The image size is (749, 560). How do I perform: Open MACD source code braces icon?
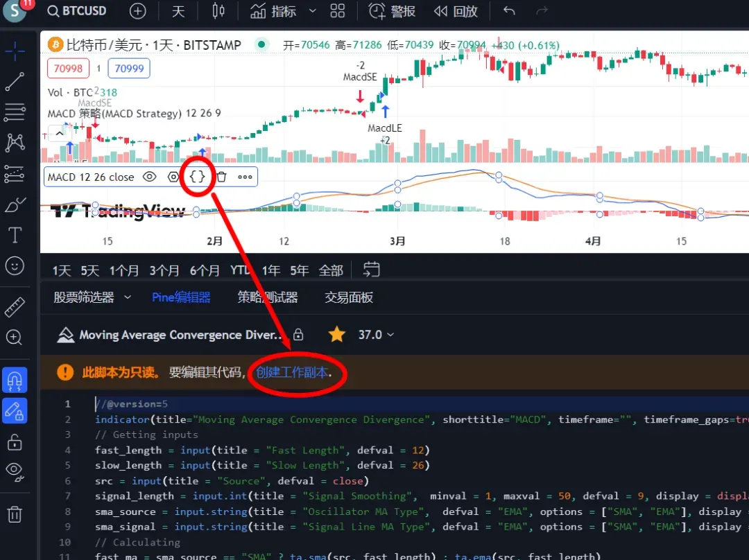pyautogui.click(x=197, y=177)
